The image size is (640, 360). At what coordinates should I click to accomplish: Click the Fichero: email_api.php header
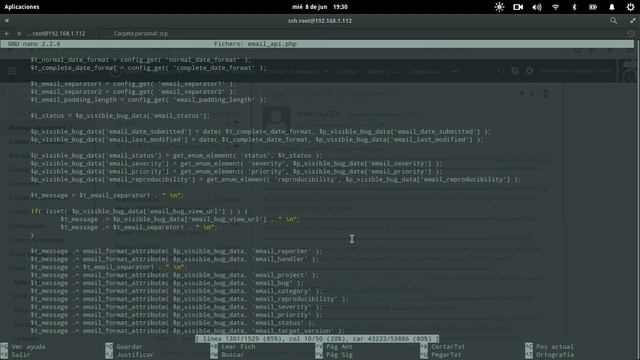256,44
